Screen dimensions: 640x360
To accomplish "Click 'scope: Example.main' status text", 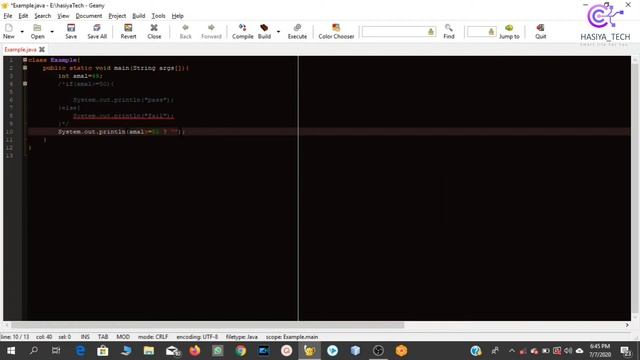I will click(x=292, y=337).
